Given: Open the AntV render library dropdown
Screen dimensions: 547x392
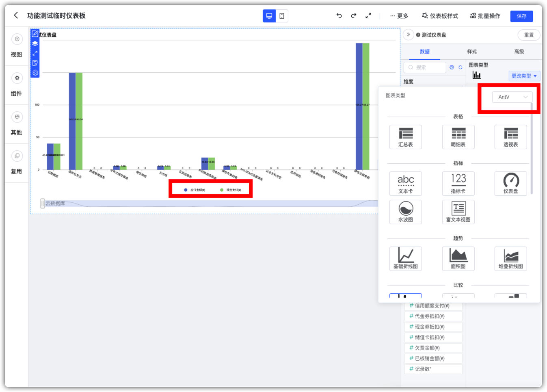Looking at the screenshot, I should (x=512, y=97).
